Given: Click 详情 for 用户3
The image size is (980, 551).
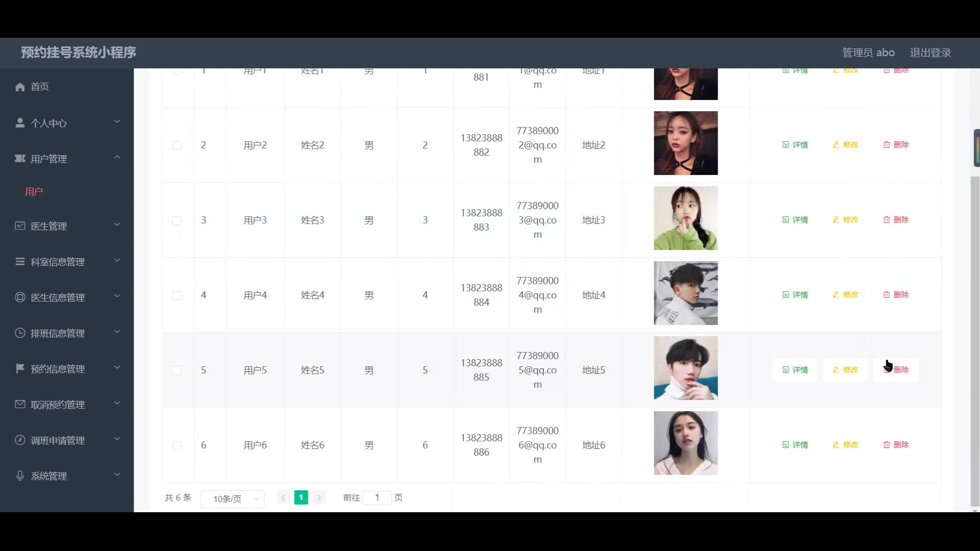Looking at the screenshot, I should (x=795, y=220).
